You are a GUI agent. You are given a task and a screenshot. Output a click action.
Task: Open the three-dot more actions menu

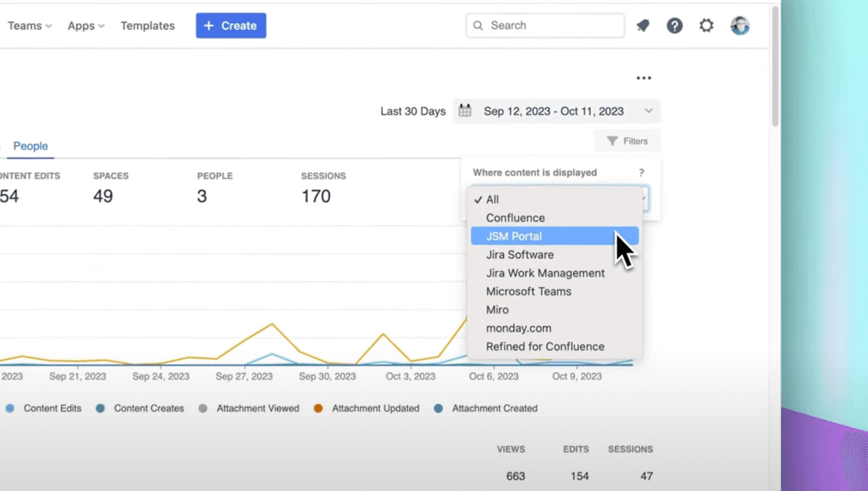coord(644,78)
